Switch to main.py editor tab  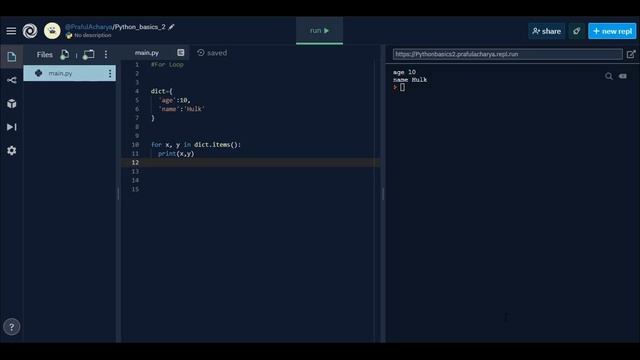click(147, 53)
